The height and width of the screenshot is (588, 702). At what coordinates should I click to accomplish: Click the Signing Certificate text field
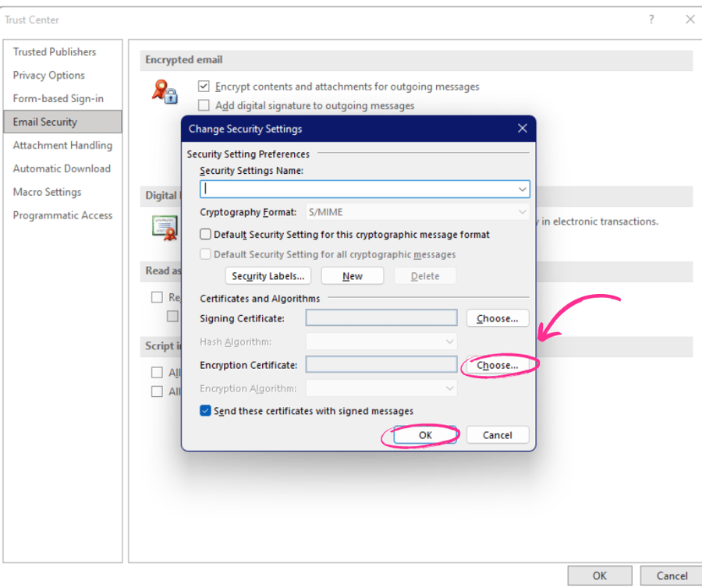[381, 317]
